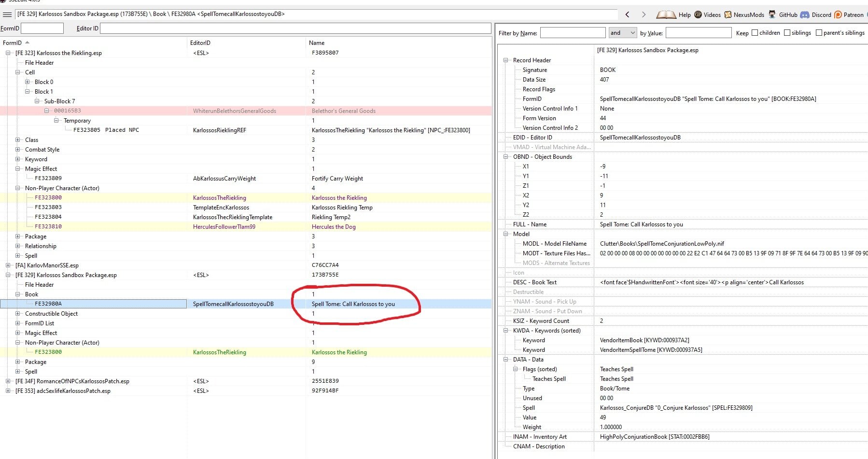
Task: Expand adcSexlifeKarlossosPatch.esp plugin
Action: 8,391
